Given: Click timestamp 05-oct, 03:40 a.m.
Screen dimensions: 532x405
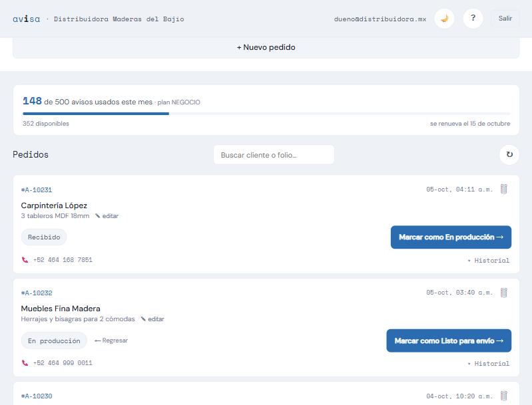Looking at the screenshot, I should tap(459, 293).
